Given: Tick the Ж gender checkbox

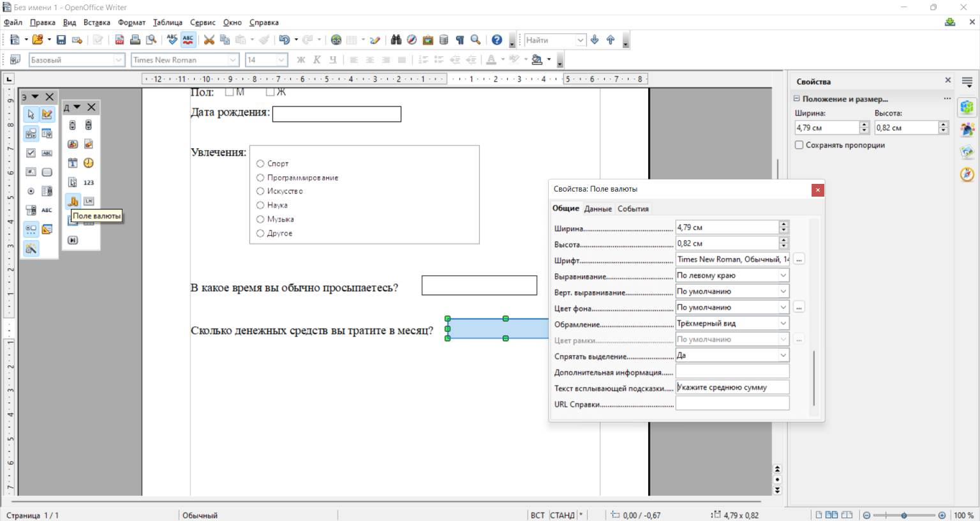Looking at the screenshot, I should point(270,92).
